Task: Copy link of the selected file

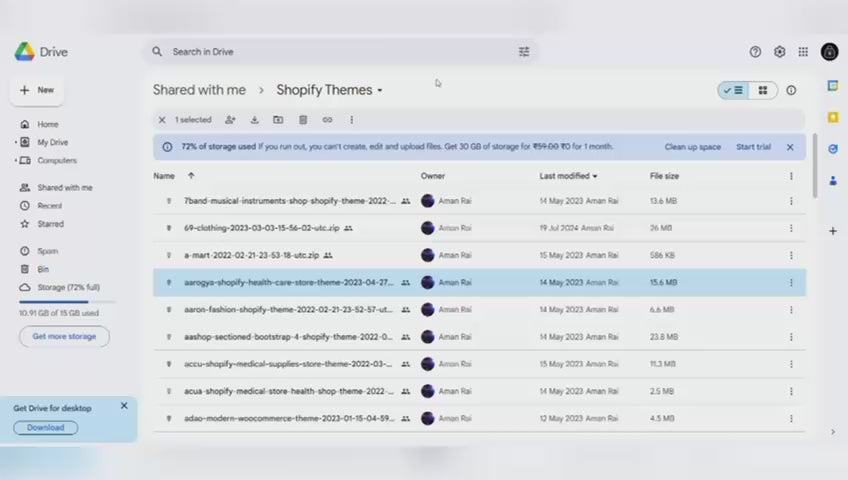Action: tap(327, 120)
